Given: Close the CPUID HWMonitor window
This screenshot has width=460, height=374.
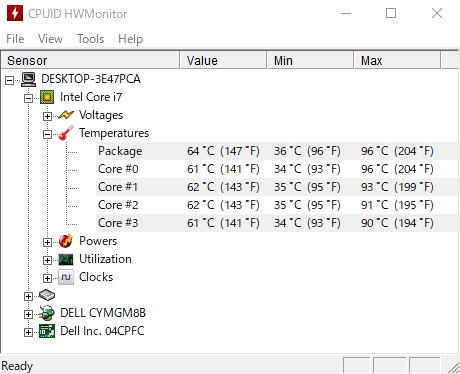Looking at the screenshot, I should [x=437, y=13].
